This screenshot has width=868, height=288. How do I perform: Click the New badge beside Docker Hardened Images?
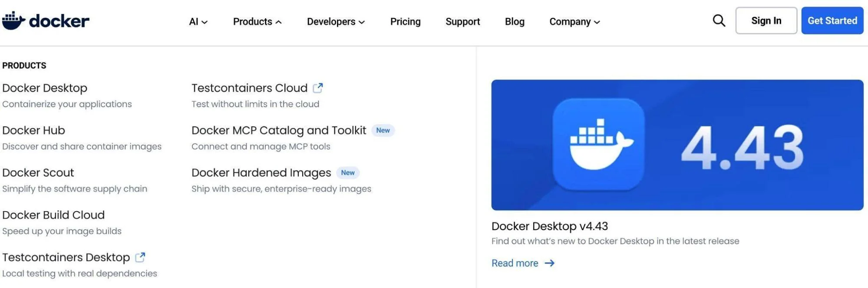coord(347,173)
